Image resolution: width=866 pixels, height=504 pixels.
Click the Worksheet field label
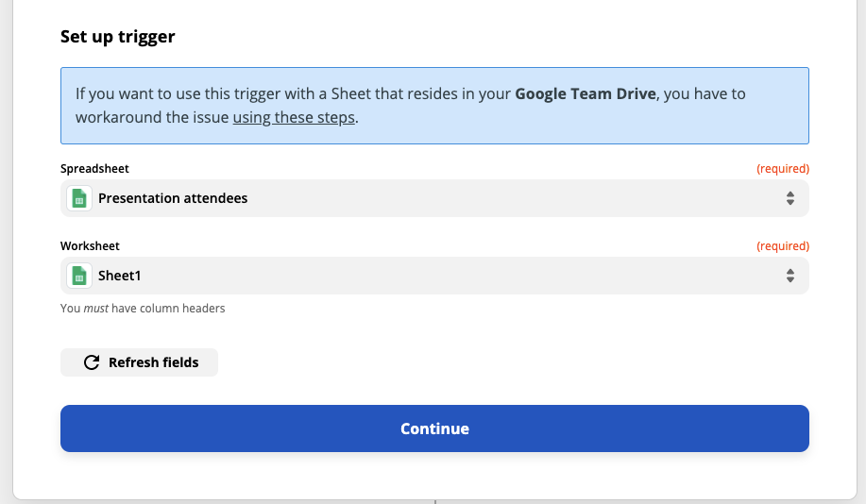[90, 245]
